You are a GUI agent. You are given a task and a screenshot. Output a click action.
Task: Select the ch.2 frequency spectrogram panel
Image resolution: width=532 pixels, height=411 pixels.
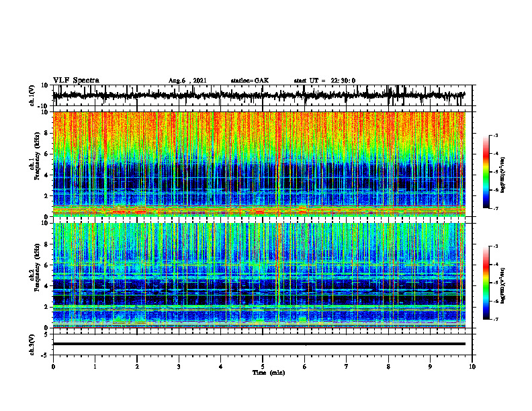(259, 275)
